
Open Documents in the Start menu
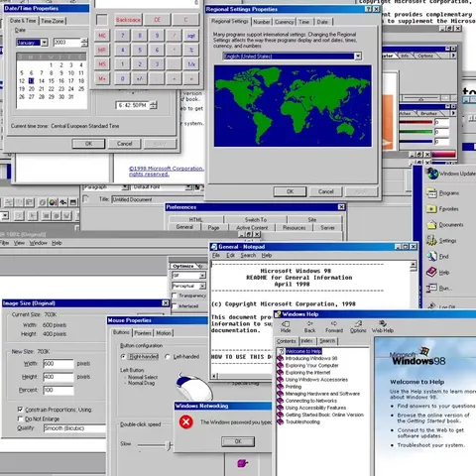tap(445, 225)
